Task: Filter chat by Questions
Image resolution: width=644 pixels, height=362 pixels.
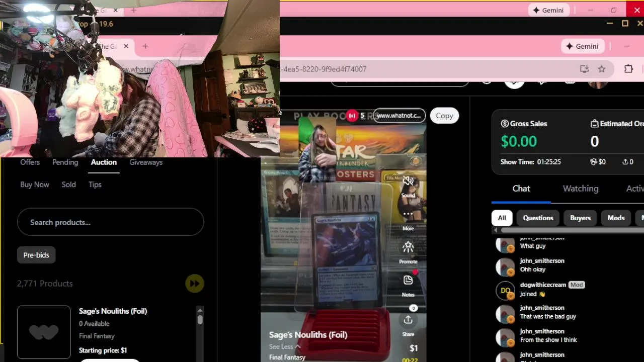Action: (x=538, y=218)
